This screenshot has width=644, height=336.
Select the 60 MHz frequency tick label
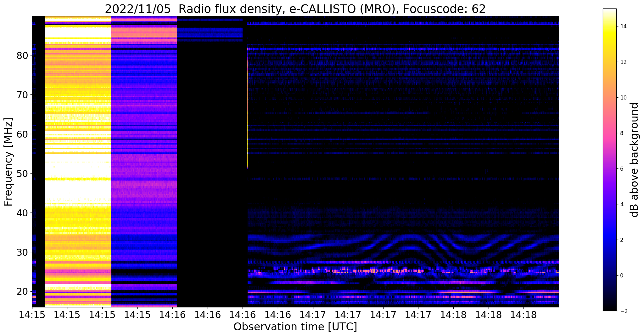click(x=23, y=134)
